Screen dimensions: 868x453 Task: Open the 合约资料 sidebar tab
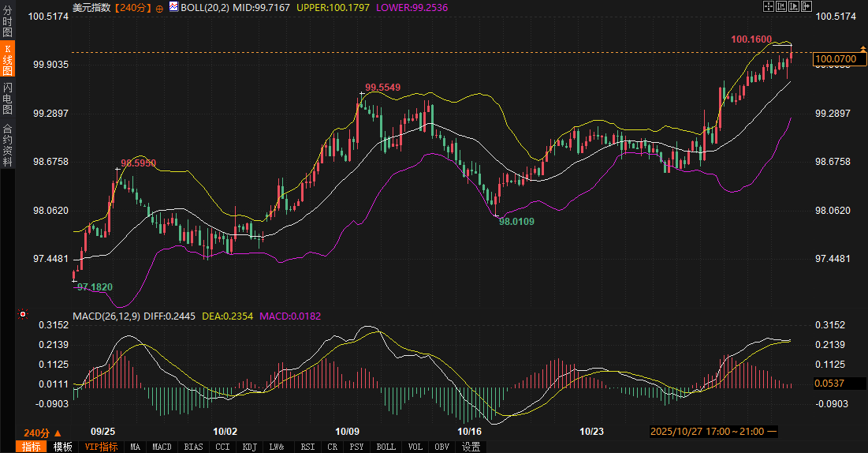click(x=7, y=144)
